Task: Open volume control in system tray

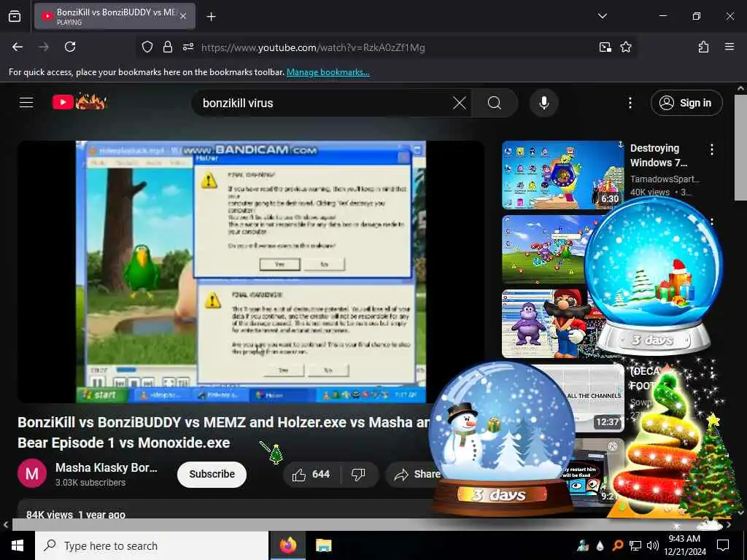Action: click(653, 545)
